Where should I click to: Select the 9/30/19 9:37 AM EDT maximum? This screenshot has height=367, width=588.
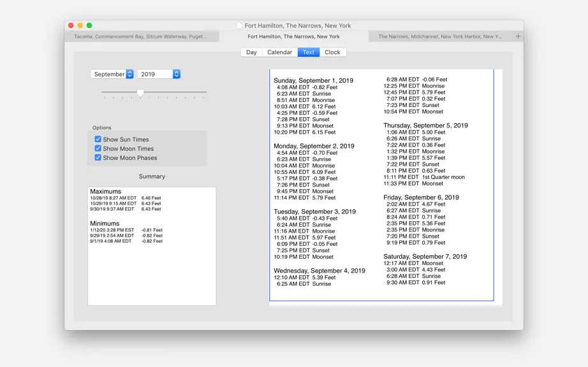[125, 210]
